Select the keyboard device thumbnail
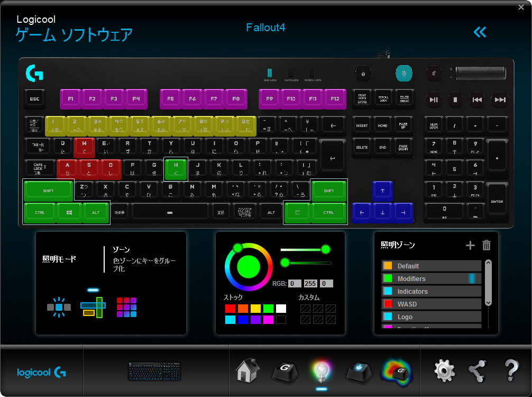 coord(154,371)
